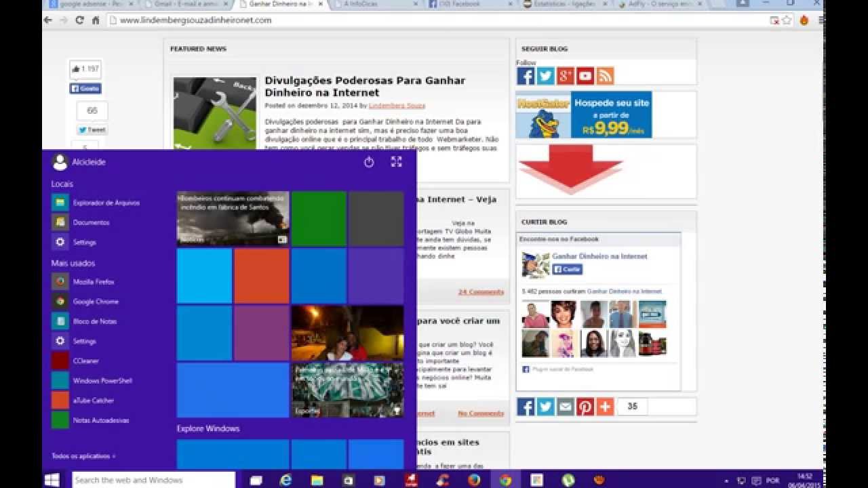This screenshot has width=868, height=488.
Task: Click the Start menu power button
Action: pyautogui.click(x=369, y=162)
